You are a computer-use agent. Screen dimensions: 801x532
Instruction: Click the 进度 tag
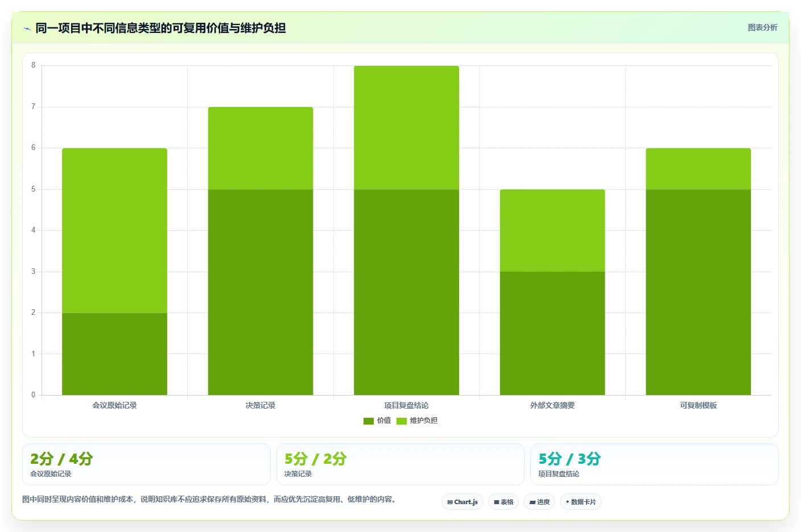[539, 502]
